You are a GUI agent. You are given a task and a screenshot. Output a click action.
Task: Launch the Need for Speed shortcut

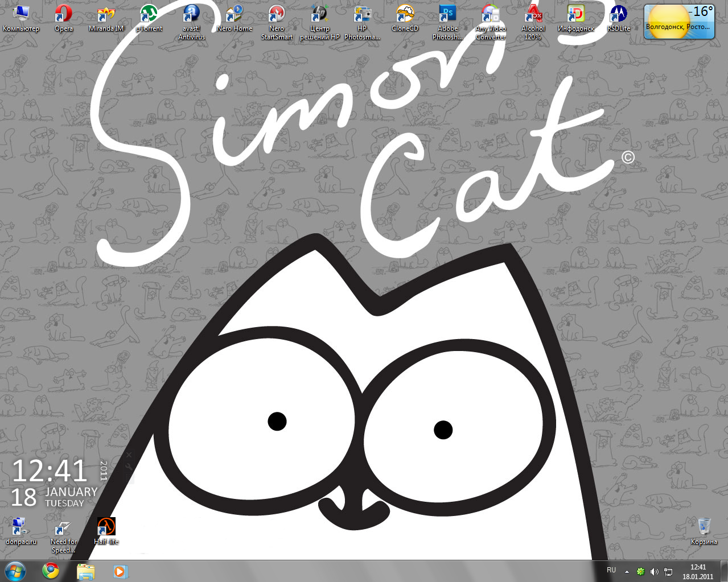(63, 536)
